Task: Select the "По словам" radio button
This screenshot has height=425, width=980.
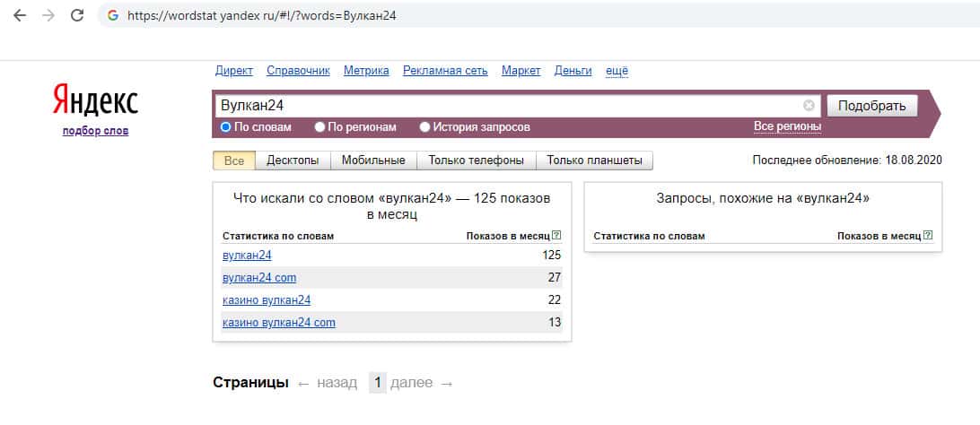Action: pyautogui.click(x=226, y=127)
